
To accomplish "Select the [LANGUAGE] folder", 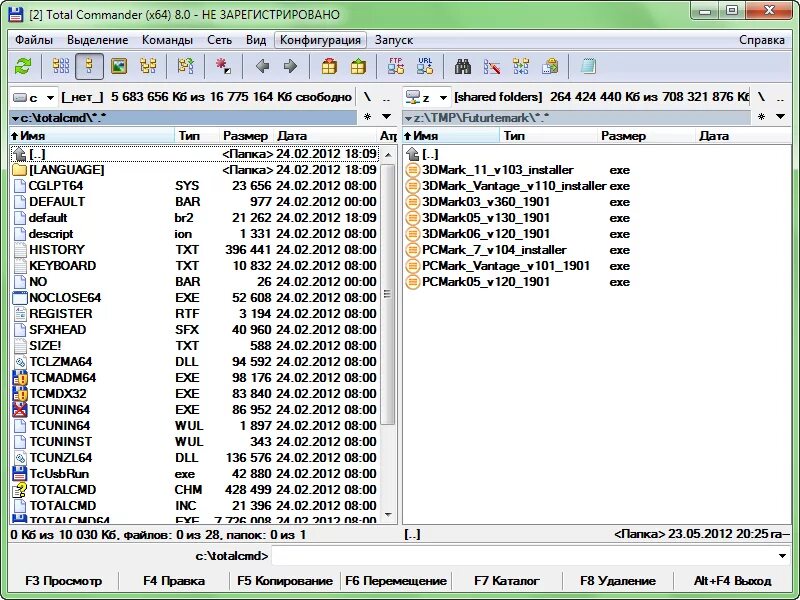I will point(195,170).
